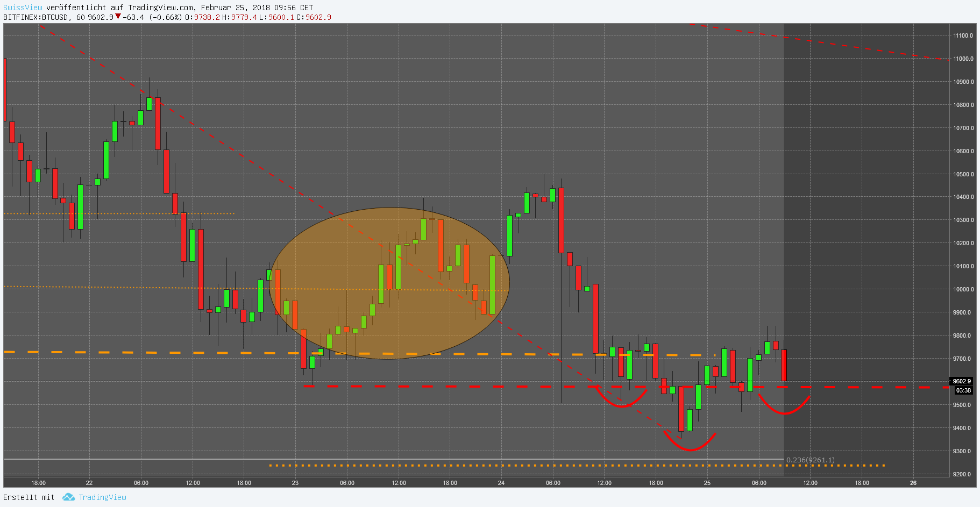Click the 26 date label on time axis
980x507 pixels.
(913, 483)
